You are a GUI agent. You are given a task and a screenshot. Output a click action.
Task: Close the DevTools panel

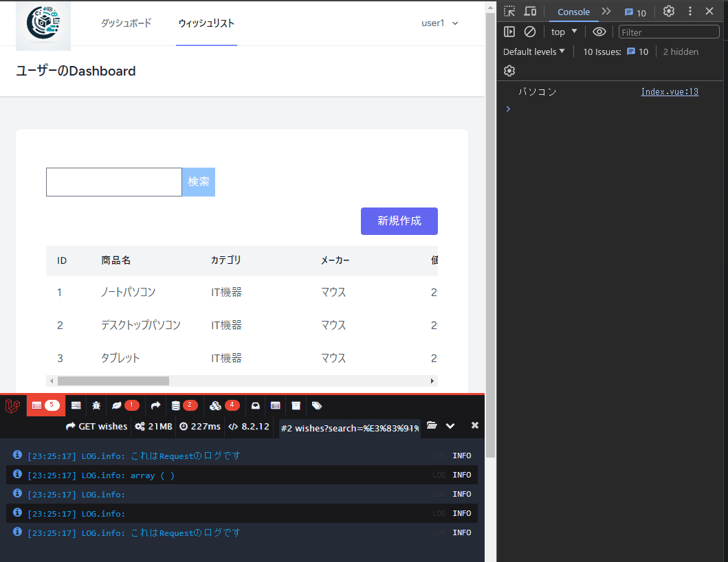tap(709, 11)
